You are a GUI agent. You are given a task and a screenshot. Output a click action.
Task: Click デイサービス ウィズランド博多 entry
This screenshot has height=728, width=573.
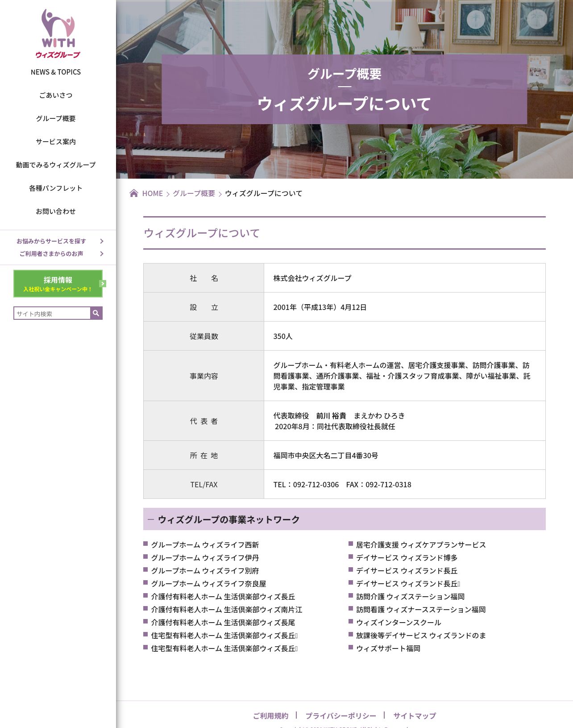[x=407, y=558]
